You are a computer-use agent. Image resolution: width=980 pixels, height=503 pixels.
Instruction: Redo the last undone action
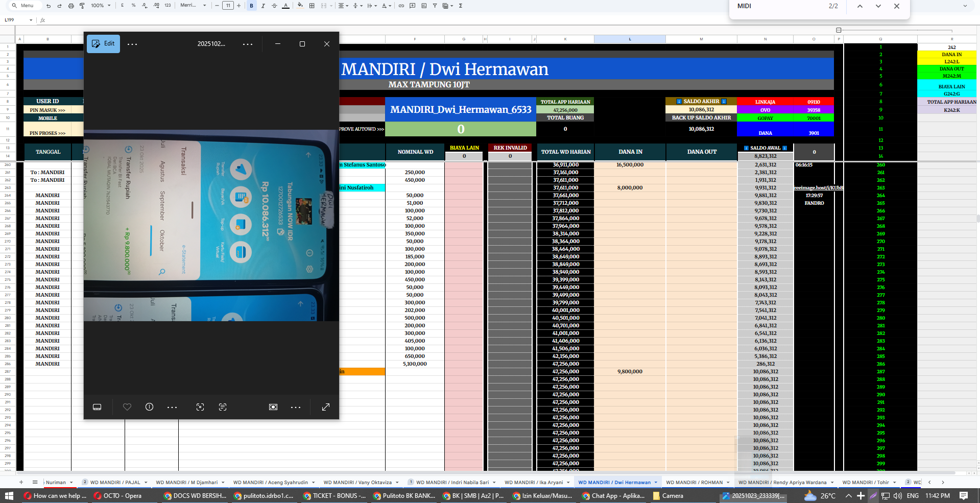pos(59,6)
